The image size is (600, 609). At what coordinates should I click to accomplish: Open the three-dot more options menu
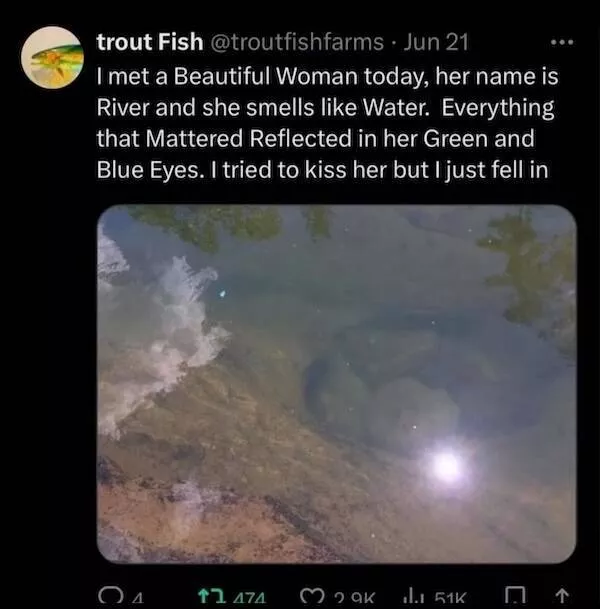pyautogui.click(x=563, y=45)
